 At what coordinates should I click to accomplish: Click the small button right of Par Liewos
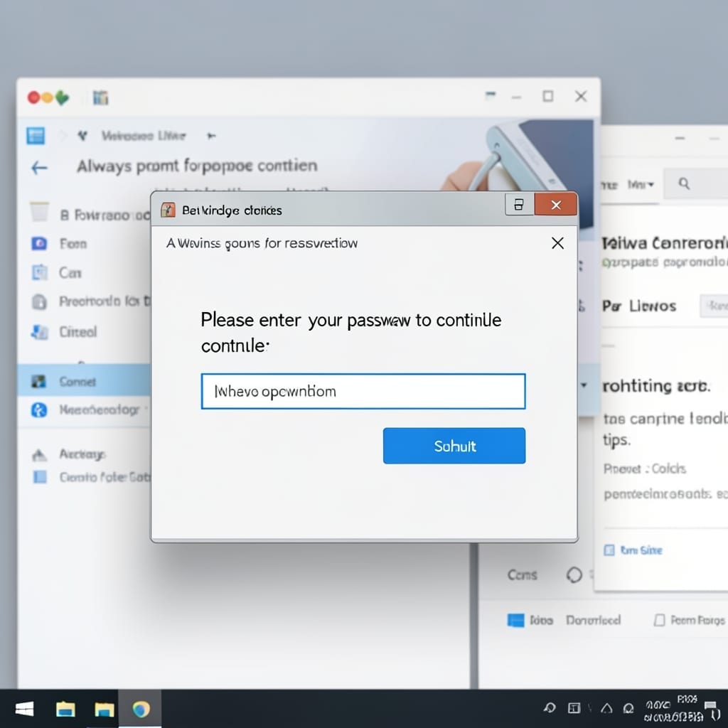[x=714, y=306]
